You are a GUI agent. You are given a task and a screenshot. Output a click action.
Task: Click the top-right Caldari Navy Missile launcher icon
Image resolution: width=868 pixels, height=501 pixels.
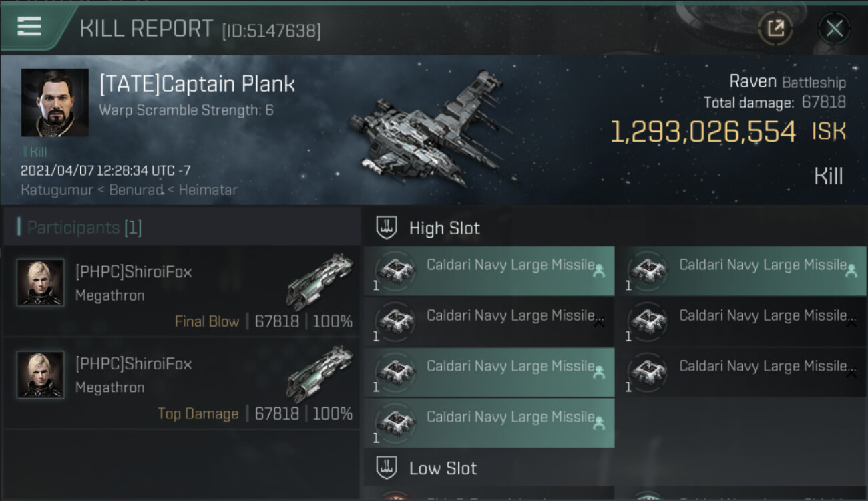pos(648,271)
